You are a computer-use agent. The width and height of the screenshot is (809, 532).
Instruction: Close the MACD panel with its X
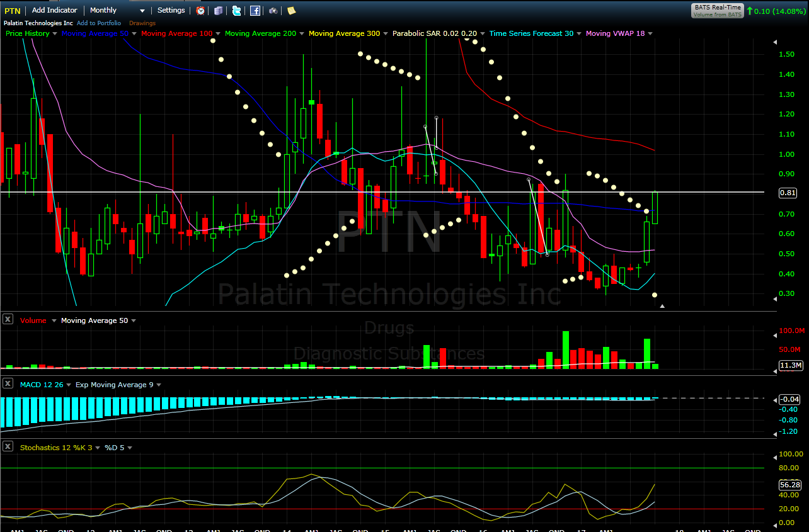pos(8,383)
